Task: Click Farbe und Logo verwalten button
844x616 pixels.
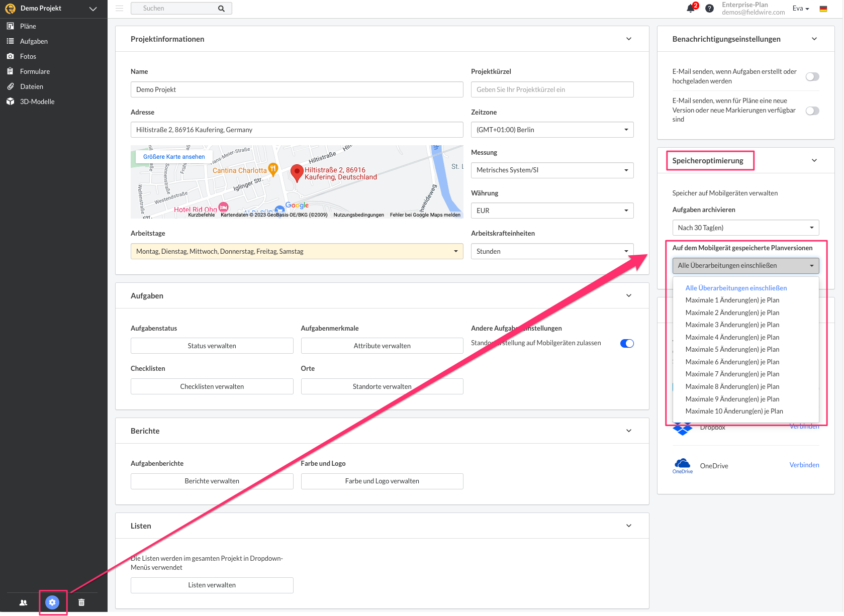Action: [382, 481]
